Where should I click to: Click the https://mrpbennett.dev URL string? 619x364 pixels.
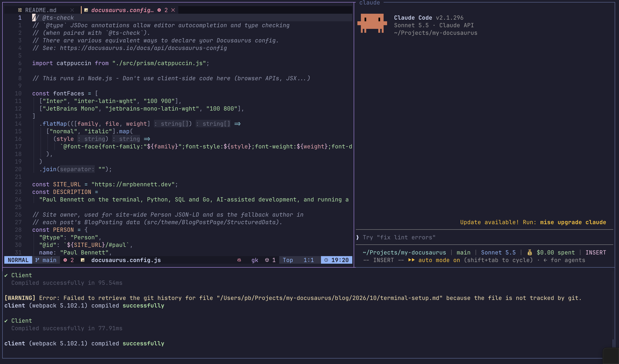click(133, 184)
